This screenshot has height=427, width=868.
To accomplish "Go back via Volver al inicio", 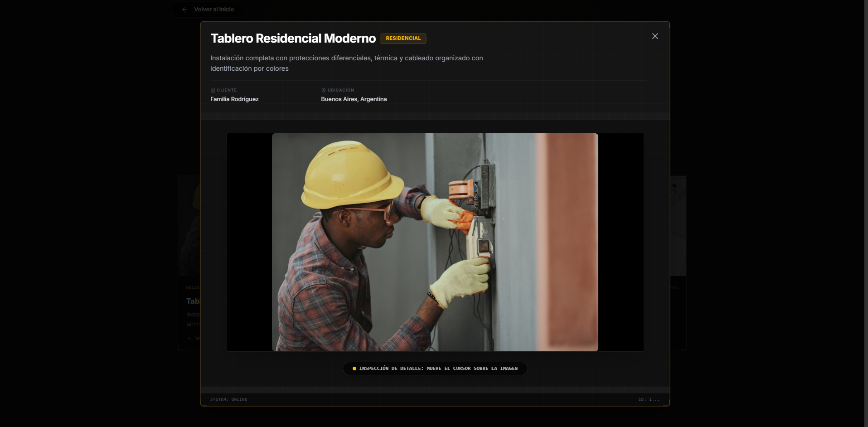I will 208,10.
